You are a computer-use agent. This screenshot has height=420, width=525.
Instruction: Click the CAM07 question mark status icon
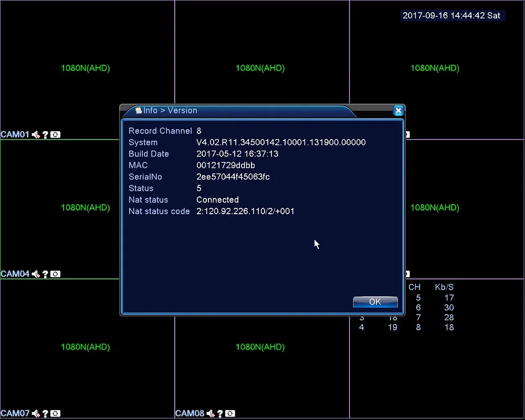tap(45, 413)
